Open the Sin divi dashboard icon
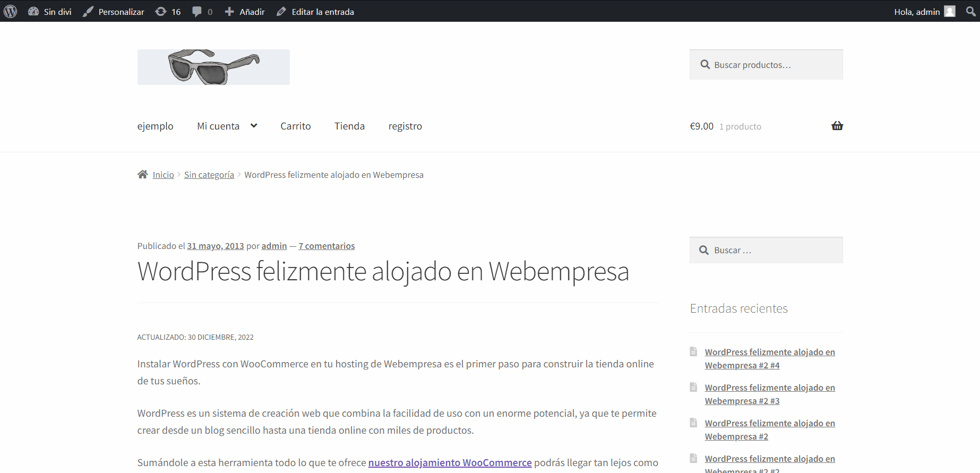 click(x=33, y=11)
